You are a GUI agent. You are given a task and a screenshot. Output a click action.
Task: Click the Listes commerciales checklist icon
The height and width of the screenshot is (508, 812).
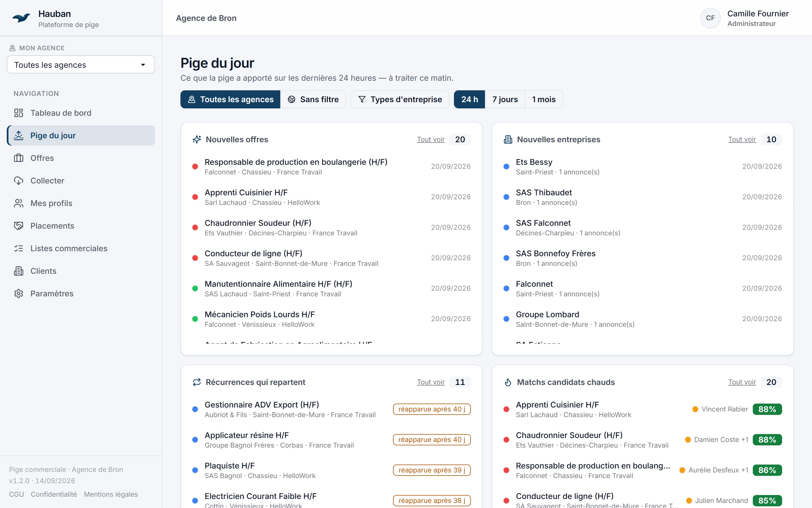click(x=18, y=248)
